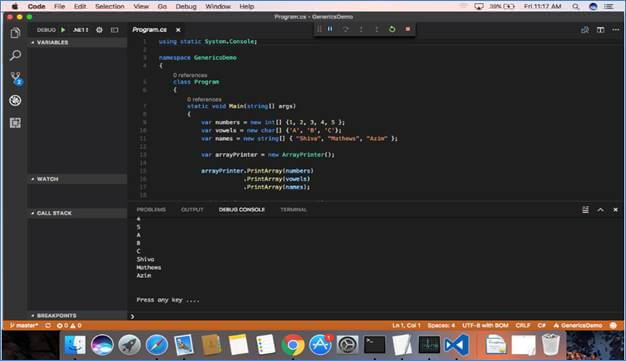Open the File menu
The image size is (626, 361).
(x=59, y=6)
